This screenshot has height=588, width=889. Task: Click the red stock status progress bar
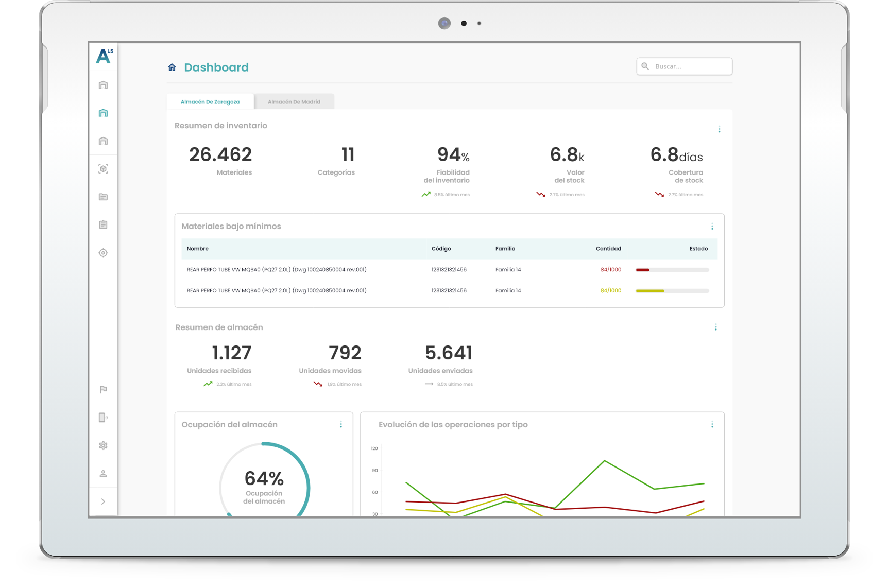(x=672, y=270)
